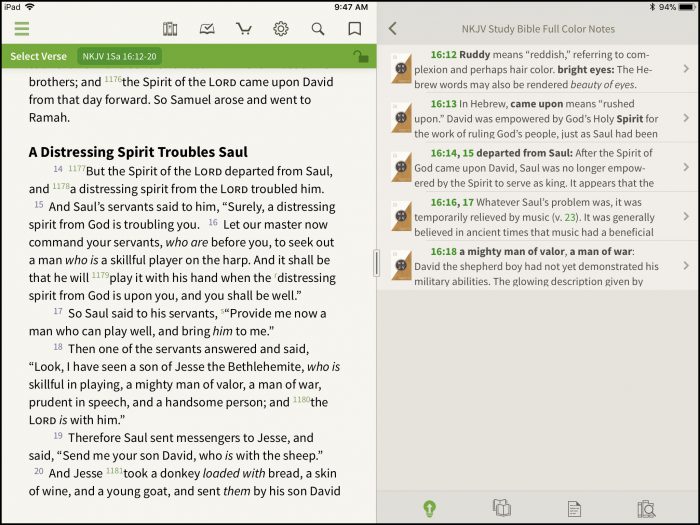Open cross-reference 1180 in verse 18

point(301,400)
